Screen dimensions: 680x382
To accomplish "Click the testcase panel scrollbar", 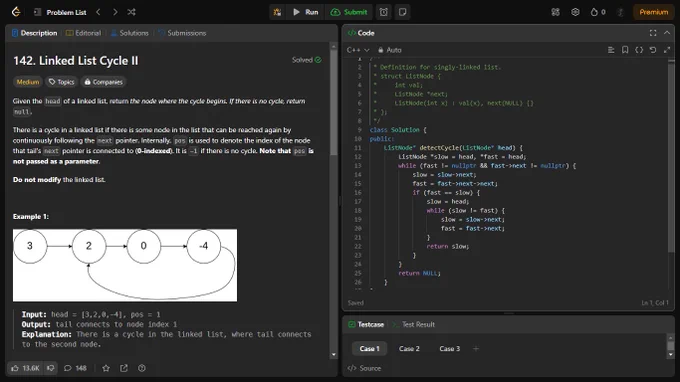I will point(670,346).
